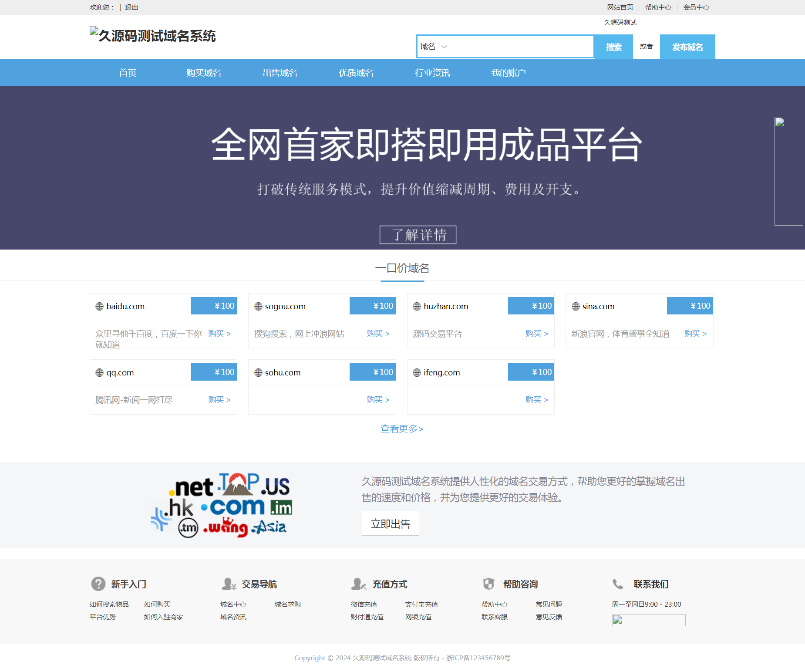This screenshot has width=805, height=672.
Task: Click the domain extensions logo collage image
Action: click(222, 505)
